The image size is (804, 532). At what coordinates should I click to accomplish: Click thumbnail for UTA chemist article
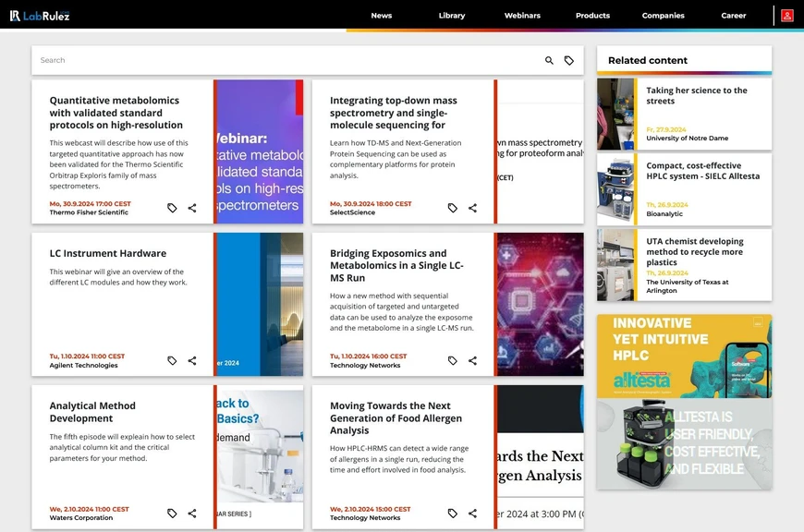(x=615, y=265)
